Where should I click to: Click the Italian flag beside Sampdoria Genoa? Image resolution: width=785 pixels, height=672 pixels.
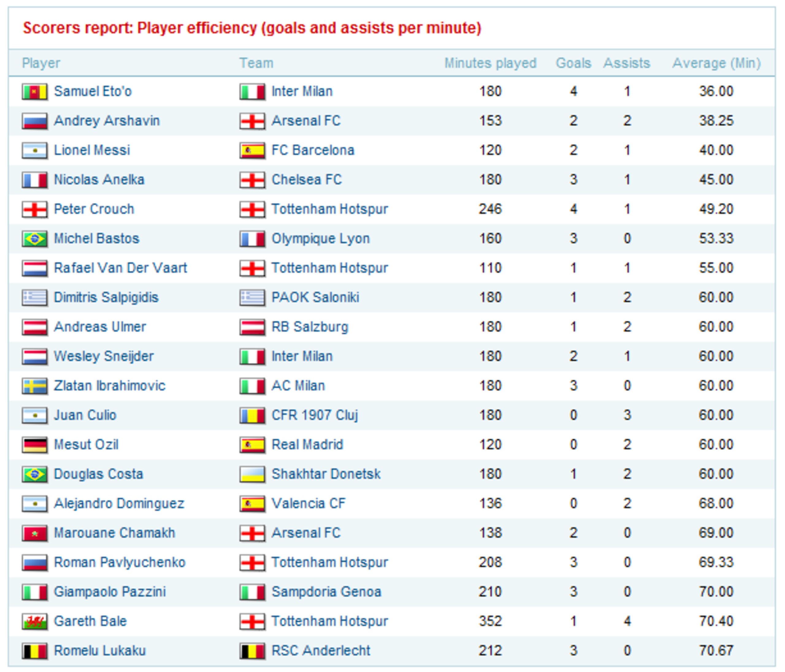tap(252, 593)
